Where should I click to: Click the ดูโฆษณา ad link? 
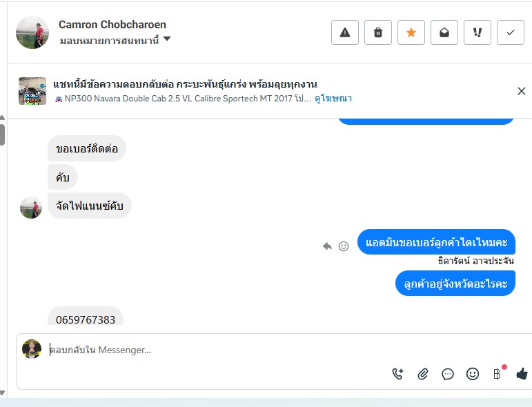(333, 99)
